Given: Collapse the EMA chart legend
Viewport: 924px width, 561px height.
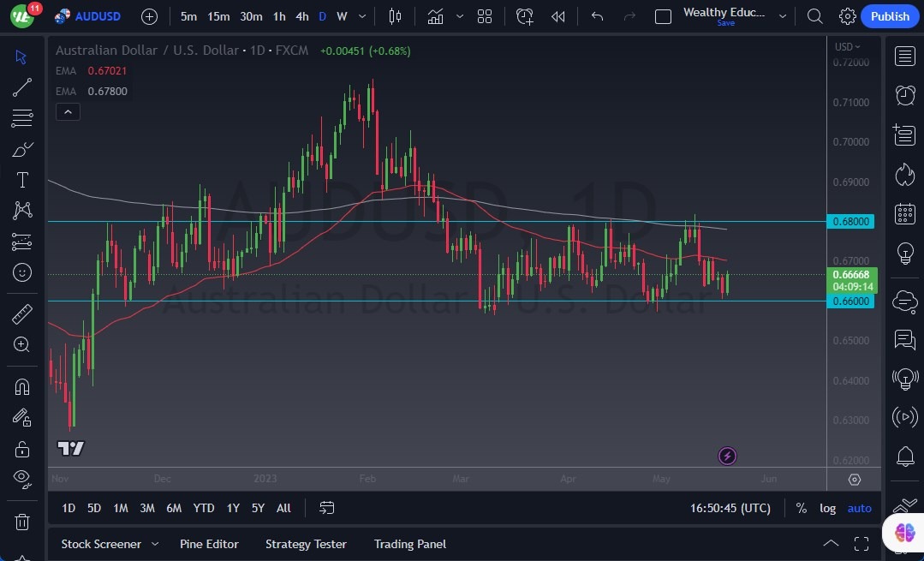Looking at the screenshot, I should (x=68, y=111).
